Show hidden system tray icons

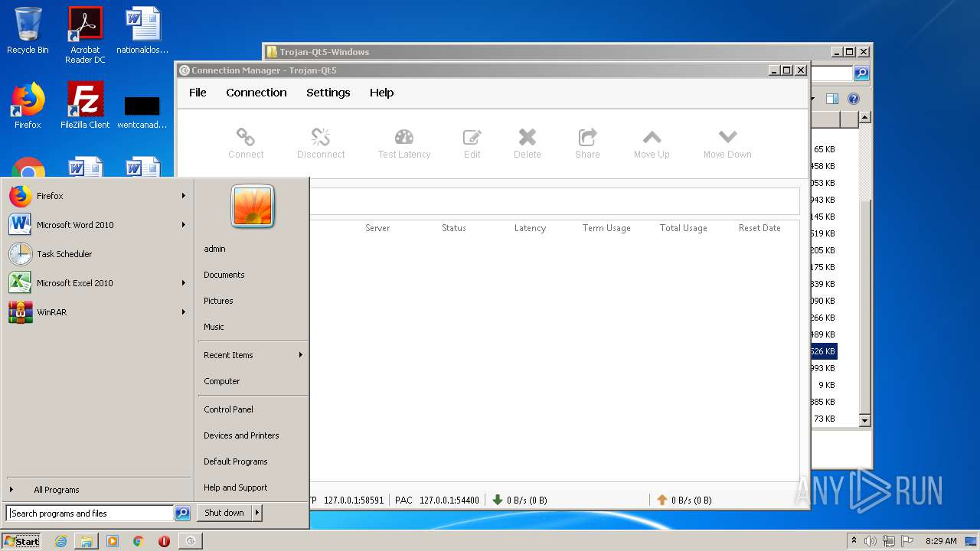pyautogui.click(x=854, y=541)
